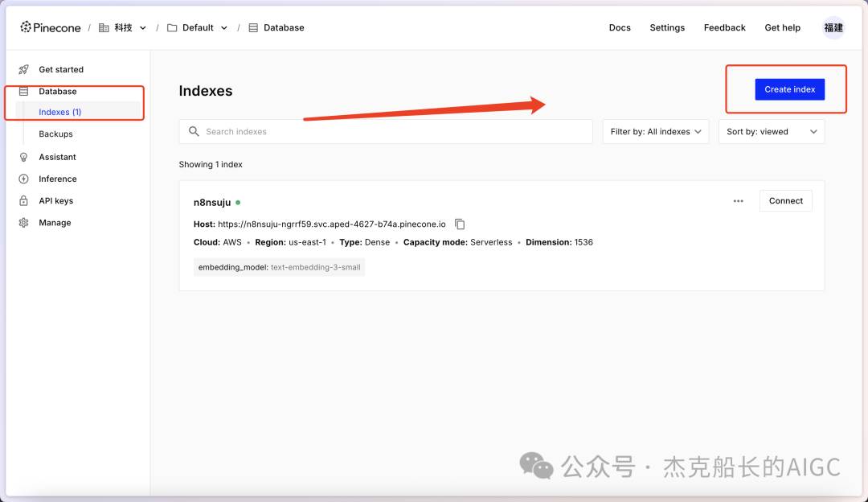Open the Sort by: viewed dropdown
The image size is (868, 502).
click(771, 131)
